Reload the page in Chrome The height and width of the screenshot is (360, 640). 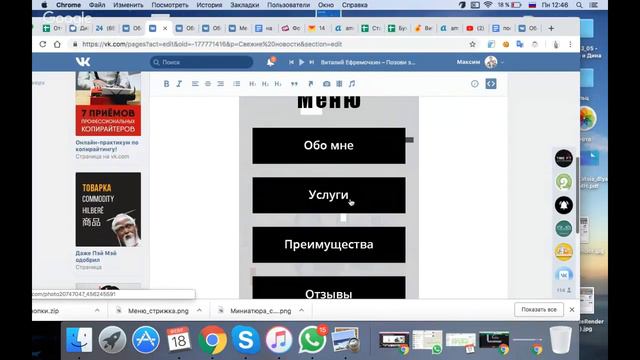point(43,44)
